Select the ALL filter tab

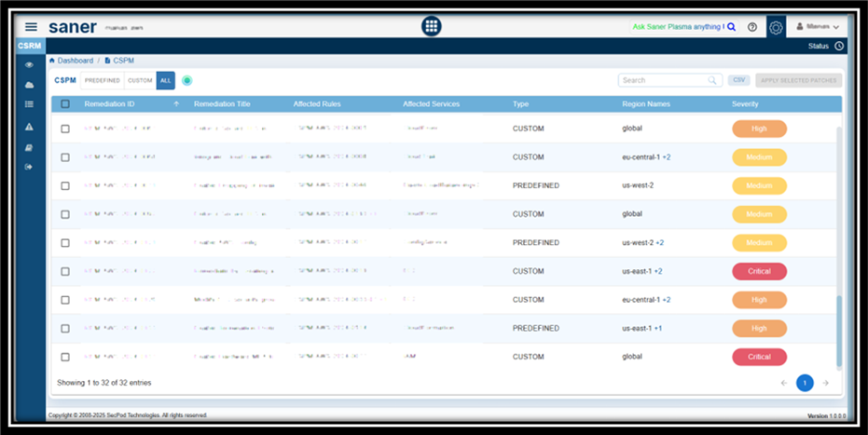(x=166, y=80)
